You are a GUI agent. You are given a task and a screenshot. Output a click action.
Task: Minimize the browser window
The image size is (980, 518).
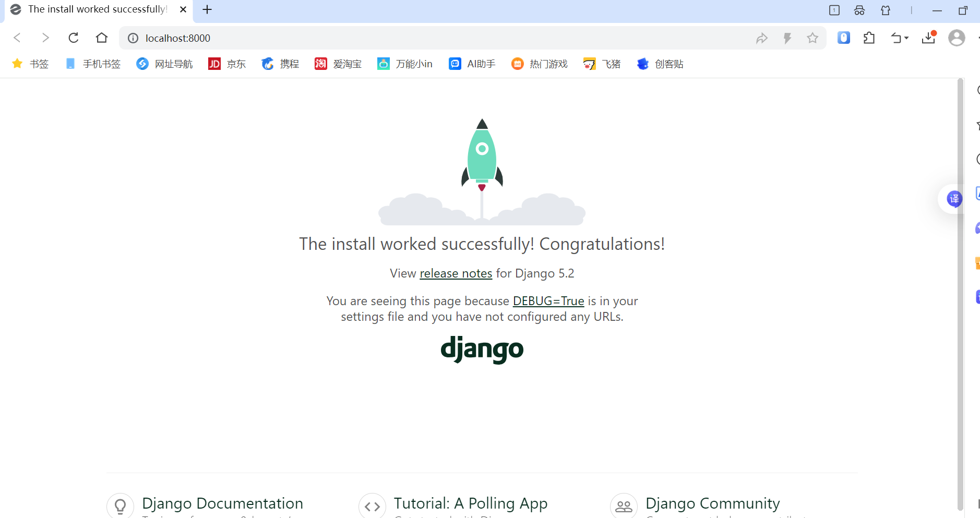coord(937,10)
